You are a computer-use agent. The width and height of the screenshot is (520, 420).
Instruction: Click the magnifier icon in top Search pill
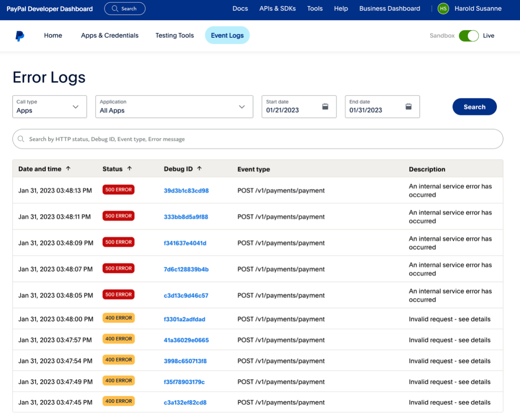[x=115, y=9]
